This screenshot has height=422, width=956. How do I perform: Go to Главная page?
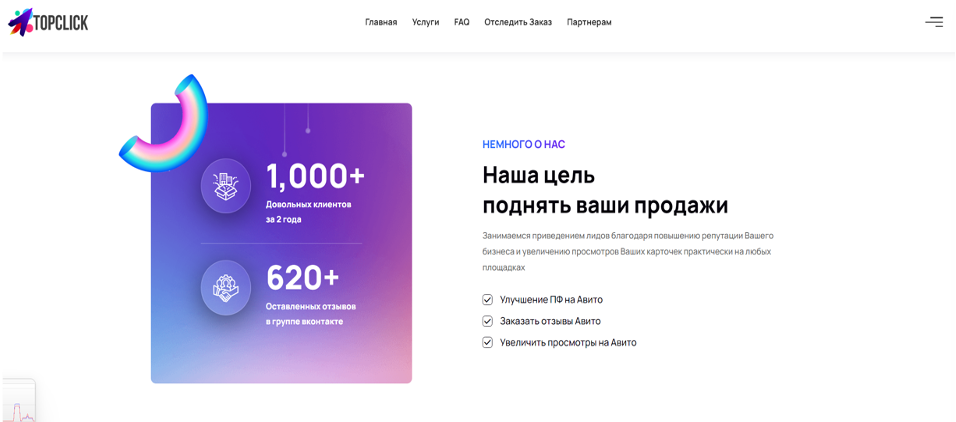381,22
